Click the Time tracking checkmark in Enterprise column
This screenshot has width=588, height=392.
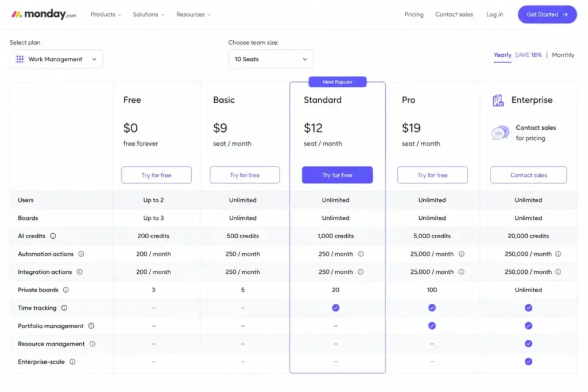coord(528,308)
